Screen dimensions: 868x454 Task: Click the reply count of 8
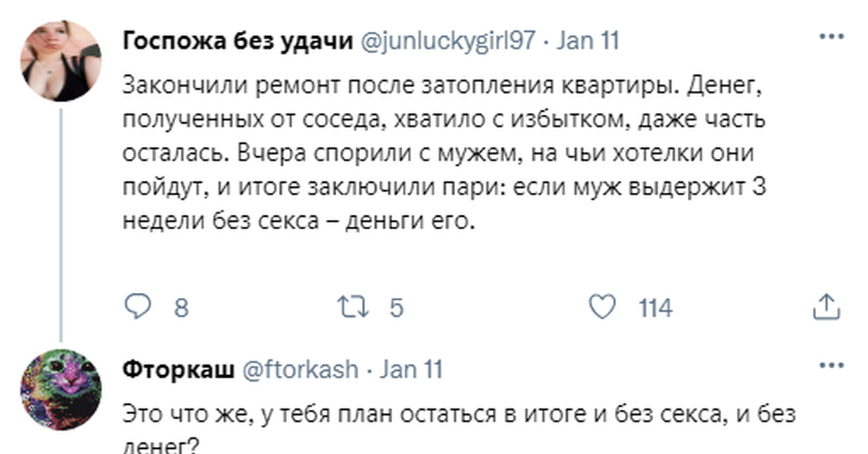182,309
